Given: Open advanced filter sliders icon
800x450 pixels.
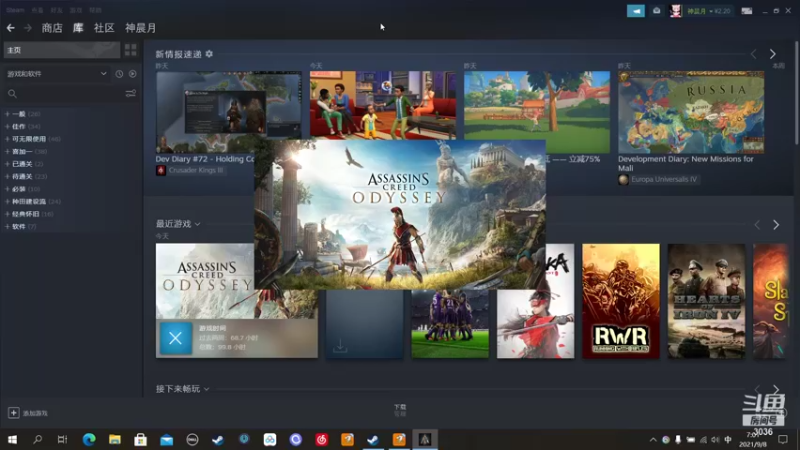Looking at the screenshot, I should pos(131,94).
